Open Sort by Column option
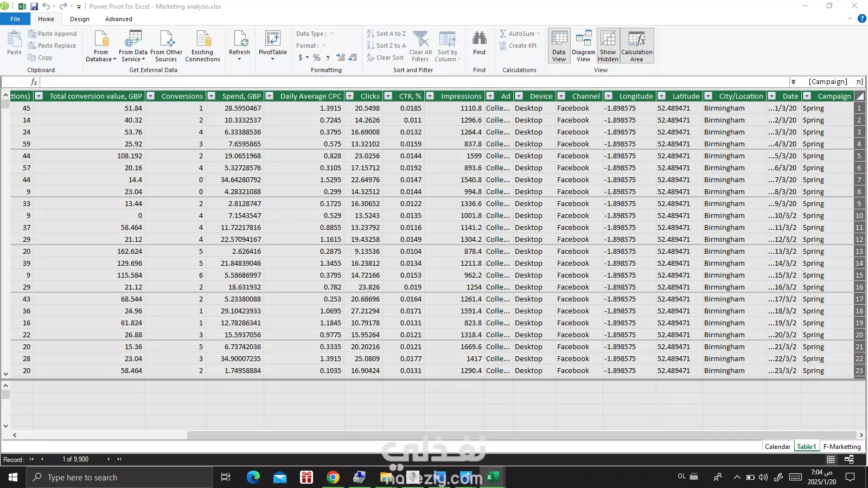 [x=448, y=46]
